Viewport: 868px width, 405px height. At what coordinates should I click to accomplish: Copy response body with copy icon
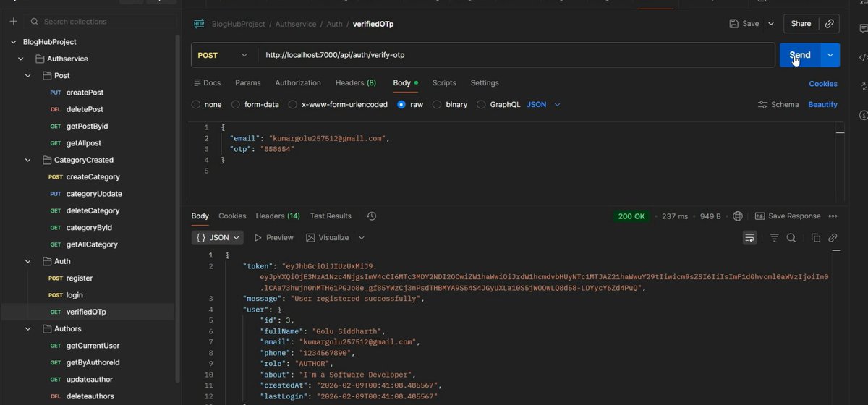coord(816,238)
